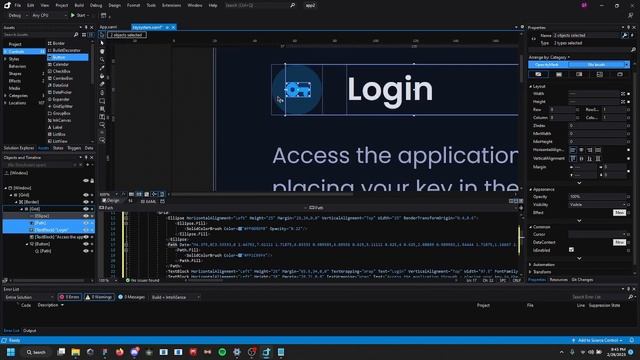This screenshot has height=360, width=640.
Task: Switch to the App.xaml document tab
Action: pyautogui.click(x=109, y=27)
